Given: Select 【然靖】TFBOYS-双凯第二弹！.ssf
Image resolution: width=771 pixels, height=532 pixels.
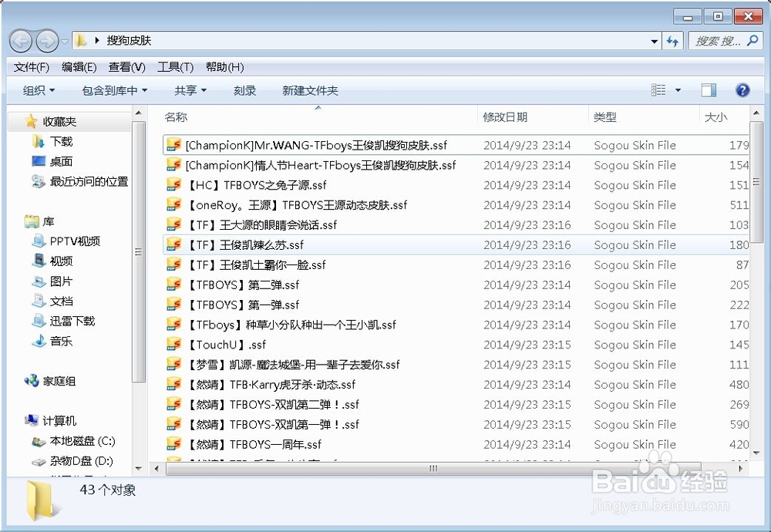Looking at the screenshot, I should click(x=272, y=404).
